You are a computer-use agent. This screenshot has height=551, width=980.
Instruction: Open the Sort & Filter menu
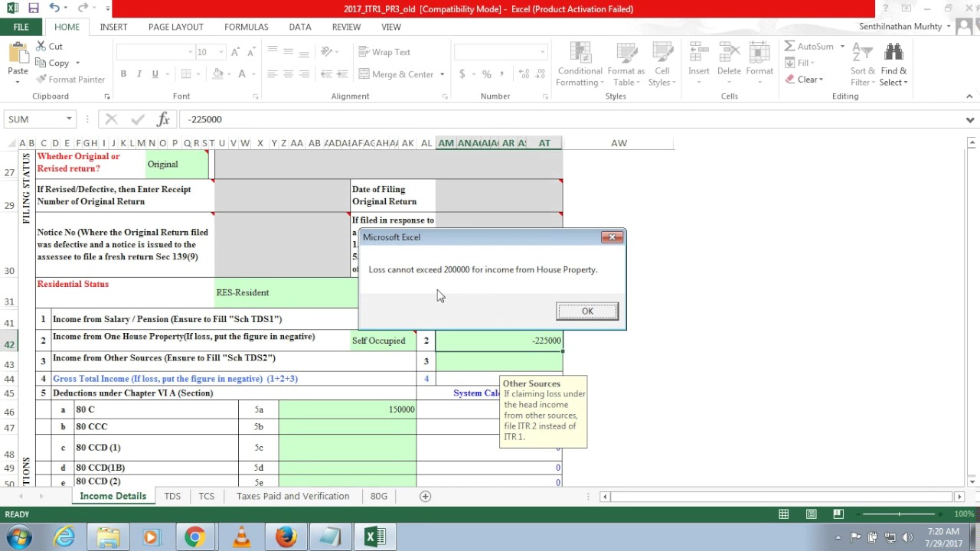click(x=863, y=65)
